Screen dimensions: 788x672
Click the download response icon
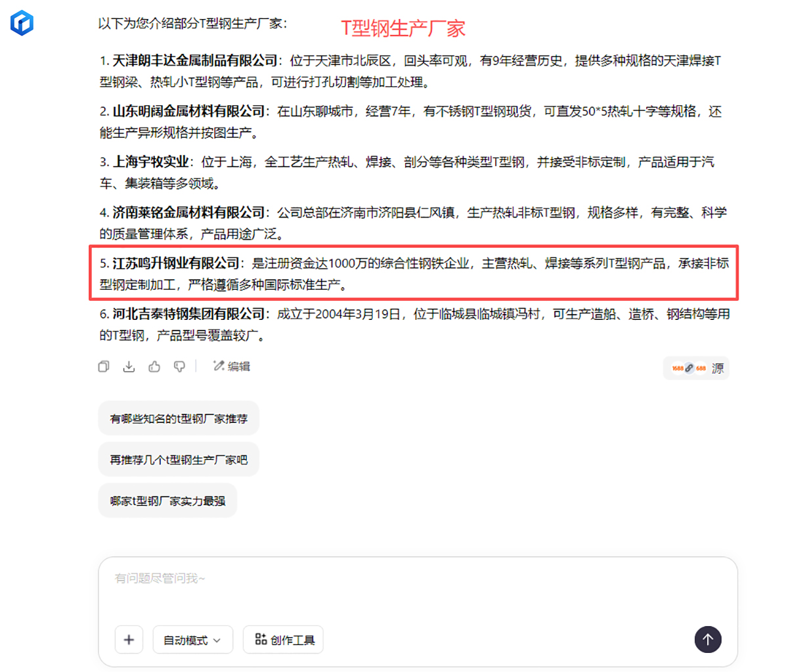(x=129, y=367)
